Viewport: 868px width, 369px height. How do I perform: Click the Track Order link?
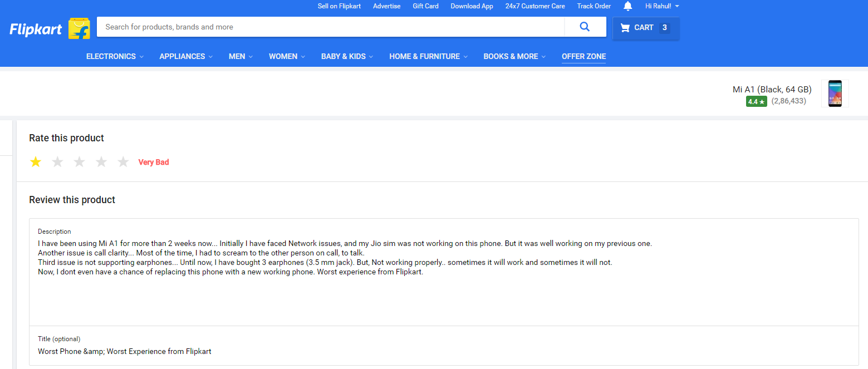pyautogui.click(x=594, y=6)
